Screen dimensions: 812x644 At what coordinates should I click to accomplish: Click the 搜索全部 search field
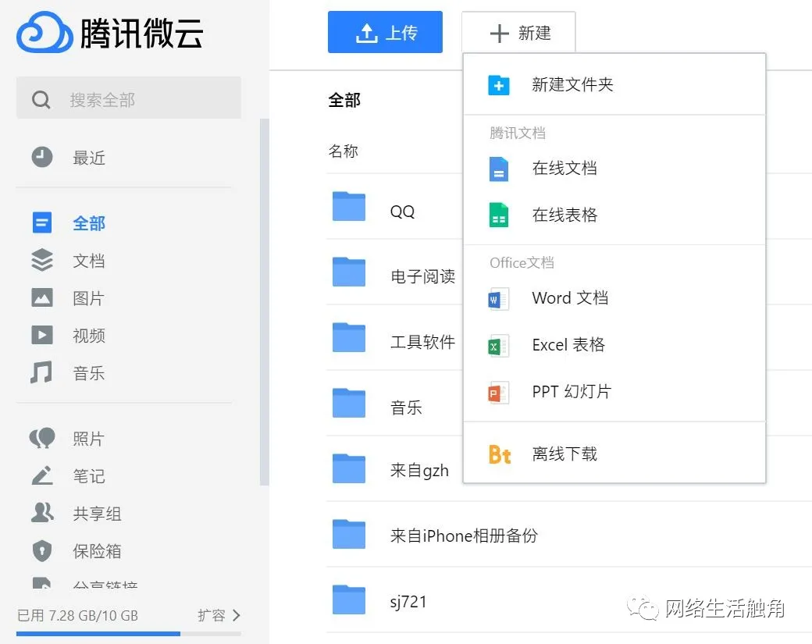tap(128, 99)
